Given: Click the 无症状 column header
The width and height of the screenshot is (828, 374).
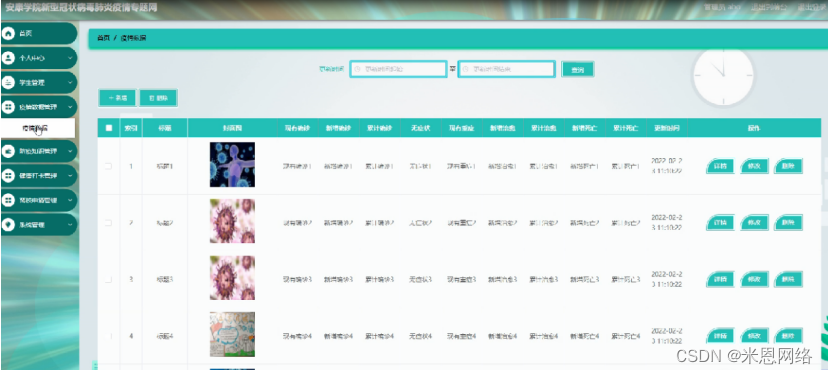Looking at the screenshot, I should click(421, 128).
